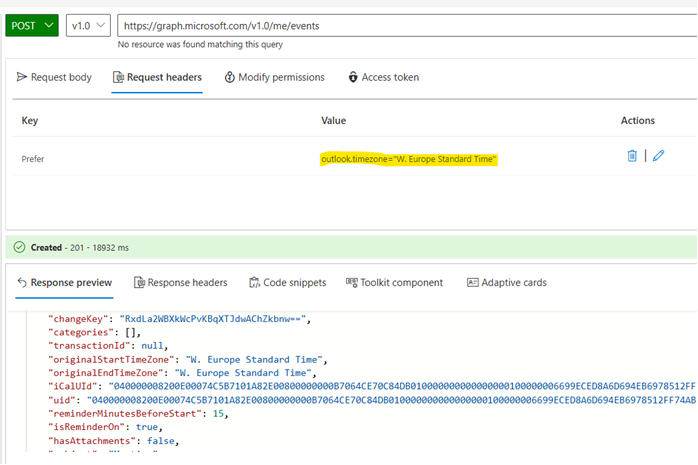Delete the Prefer header with trash icon

pyautogui.click(x=632, y=156)
